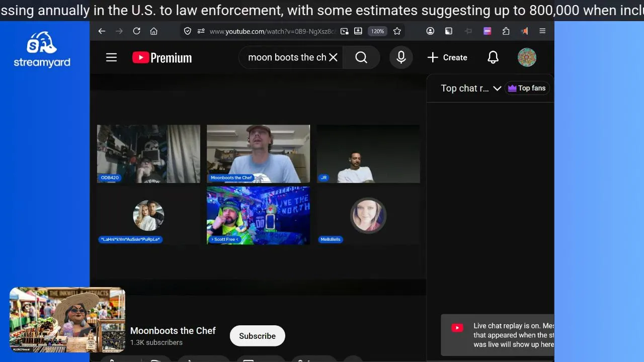Reset the 120% zoom level badge
Viewport: 644px width, 362px height.
pos(378,31)
